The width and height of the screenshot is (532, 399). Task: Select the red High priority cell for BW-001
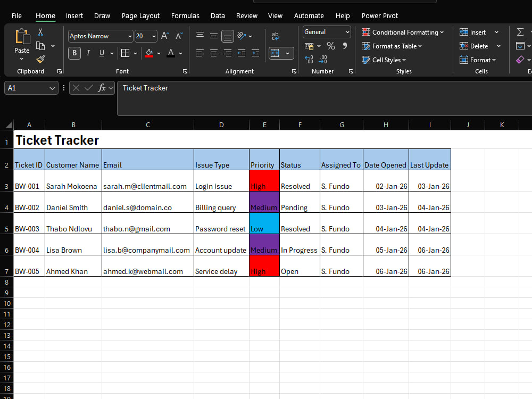pos(264,181)
